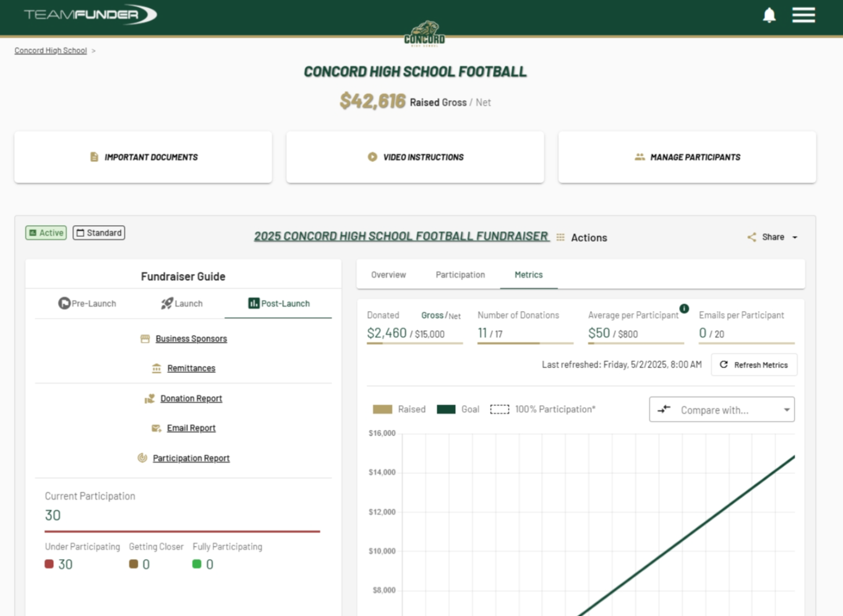
Task: Click the info icon beside Average per Participant
Action: click(684, 309)
